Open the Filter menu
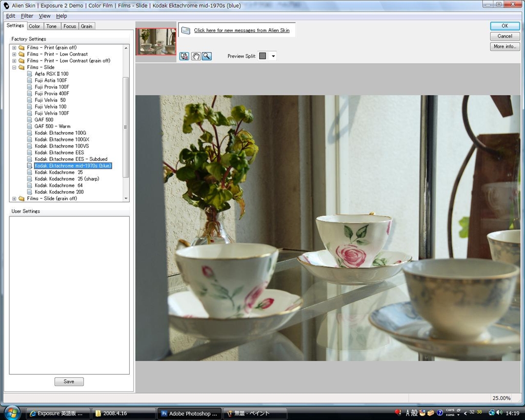This screenshot has width=525, height=420. point(27,16)
